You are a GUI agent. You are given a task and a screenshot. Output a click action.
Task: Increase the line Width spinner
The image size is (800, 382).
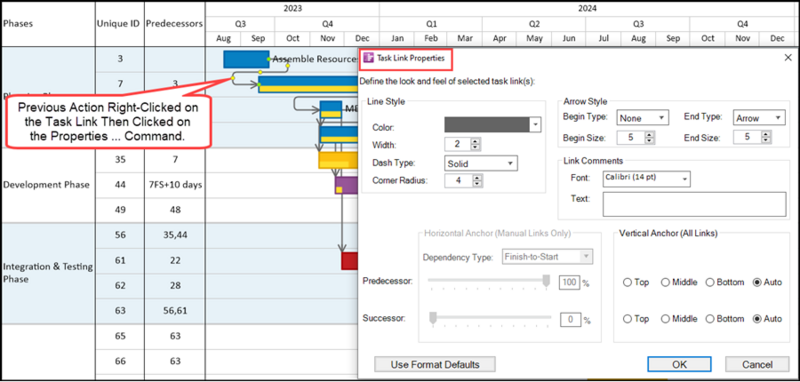(475, 141)
